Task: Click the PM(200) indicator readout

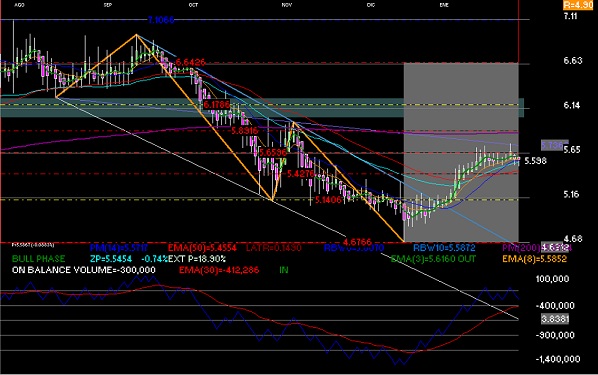Action: tap(537, 248)
